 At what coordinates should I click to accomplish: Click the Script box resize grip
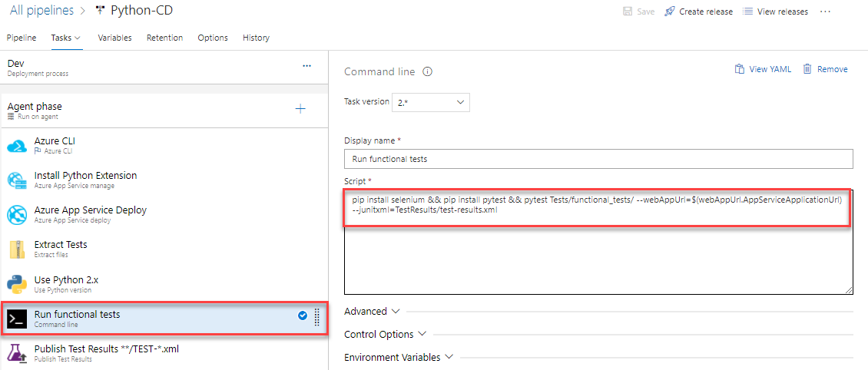coord(849,290)
